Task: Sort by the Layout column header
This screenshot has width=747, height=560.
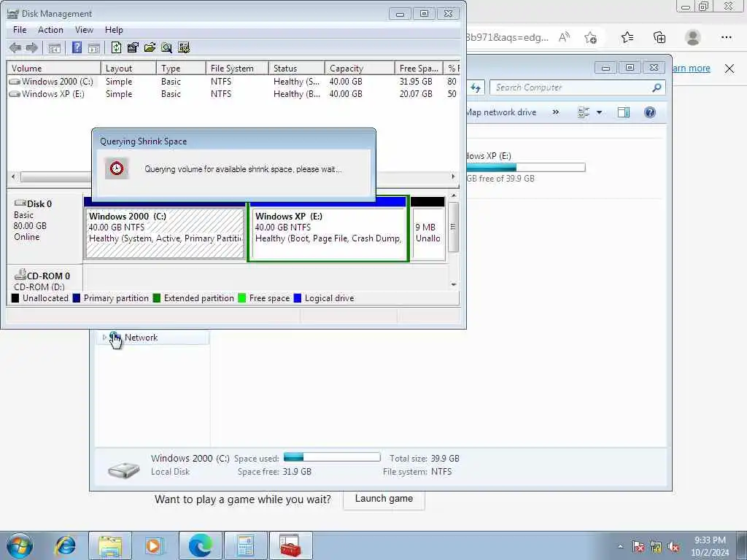Action: 128,68
